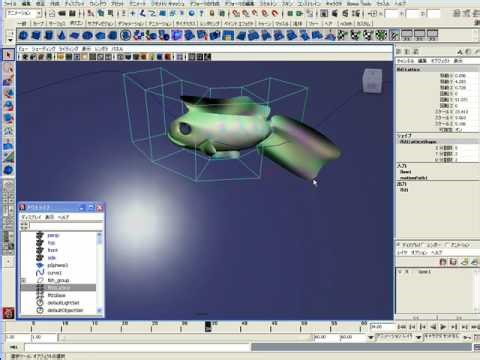The image size is (480, 360).
Task: Open the チャンネル menu in channel box
Action: pyautogui.click(x=405, y=61)
